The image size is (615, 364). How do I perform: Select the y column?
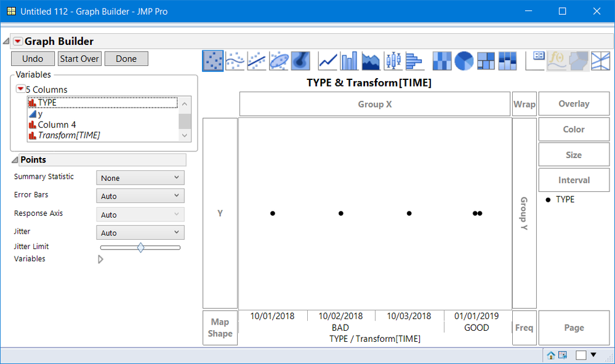102,114
